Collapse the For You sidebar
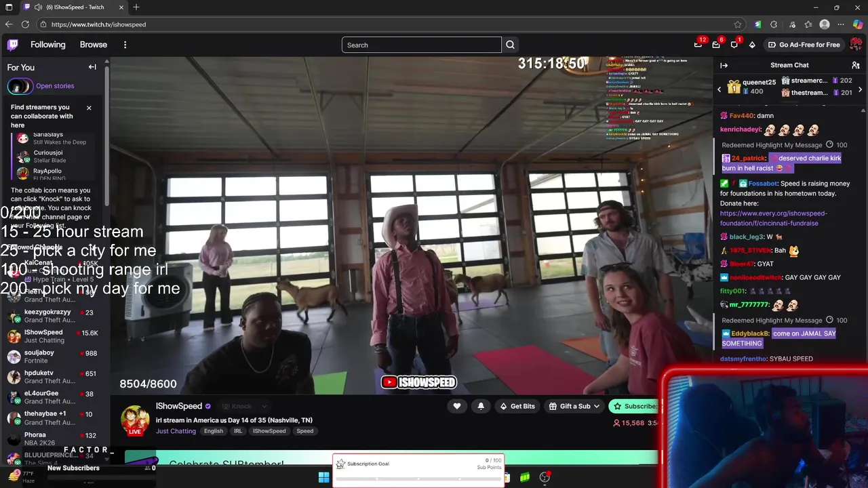This screenshot has height=488, width=868. (92, 67)
